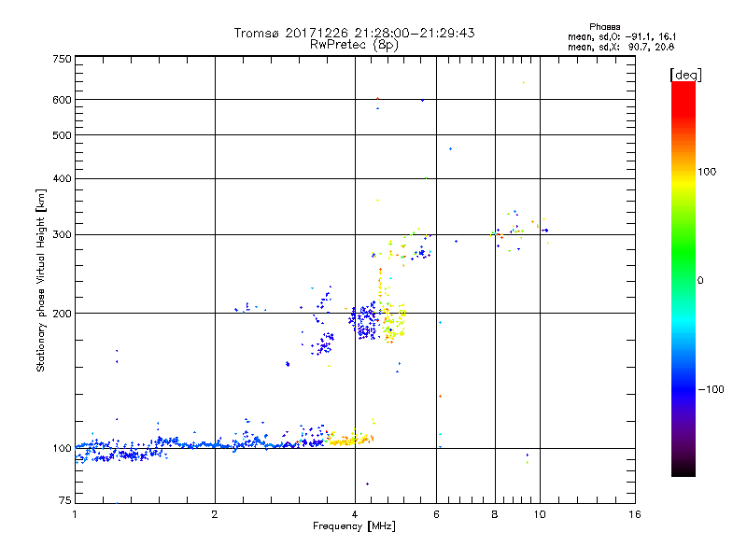Image resolution: width=747 pixels, height=560 pixels.
Task: Click the blue region of the colorbar near -100
Action: [x=684, y=388]
